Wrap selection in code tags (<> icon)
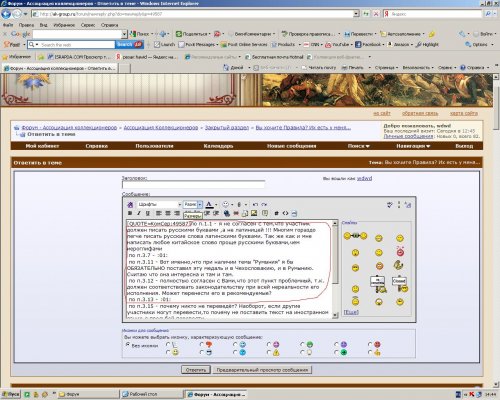The width and height of the screenshot is (500, 400). 285,213
